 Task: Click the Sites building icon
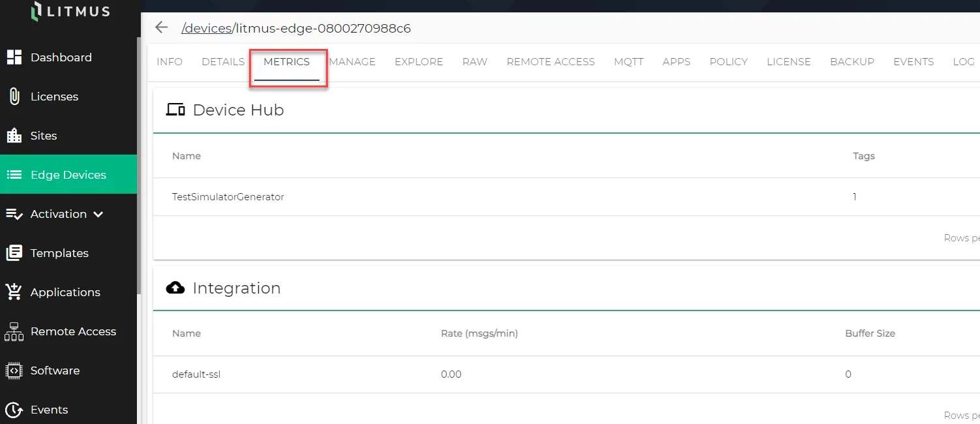click(14, 136)
